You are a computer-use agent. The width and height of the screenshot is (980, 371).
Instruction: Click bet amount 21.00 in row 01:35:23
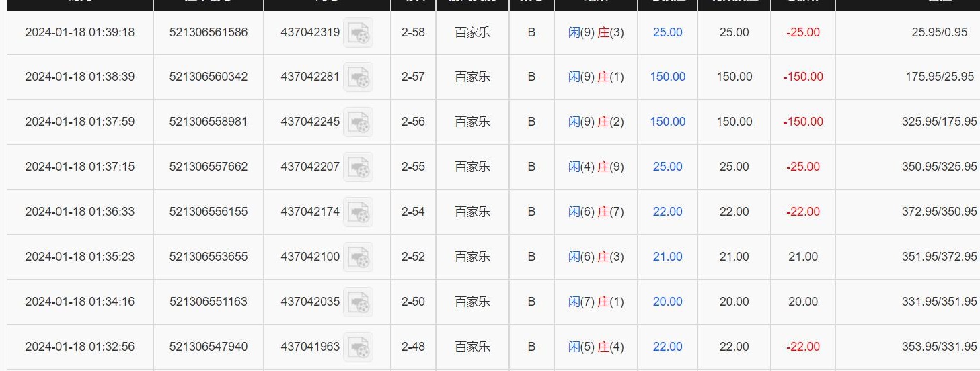point(667,257)
